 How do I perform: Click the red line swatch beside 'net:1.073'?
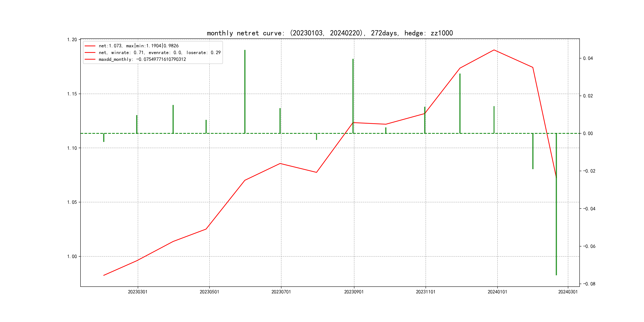[90, 46]
